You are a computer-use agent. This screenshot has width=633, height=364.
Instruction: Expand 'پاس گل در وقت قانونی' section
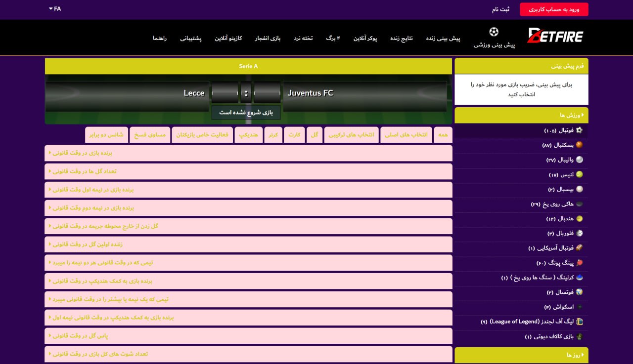248,336
